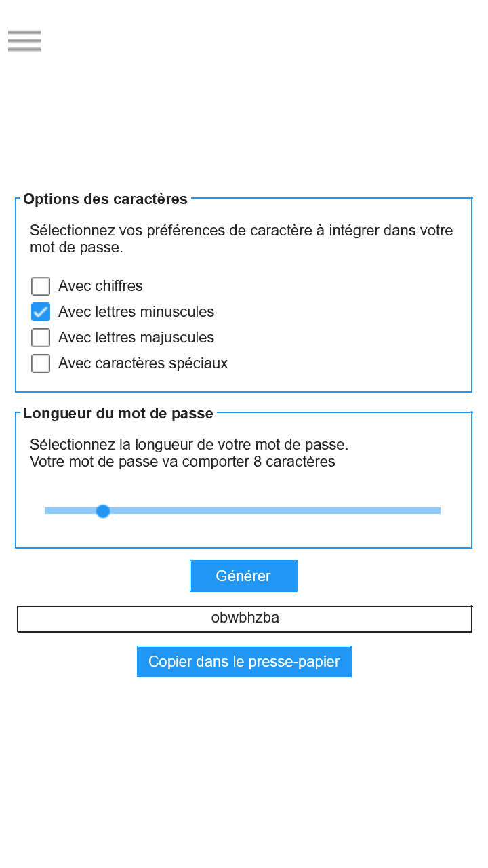Click the password length slider thumb

[x=103, y=511]
